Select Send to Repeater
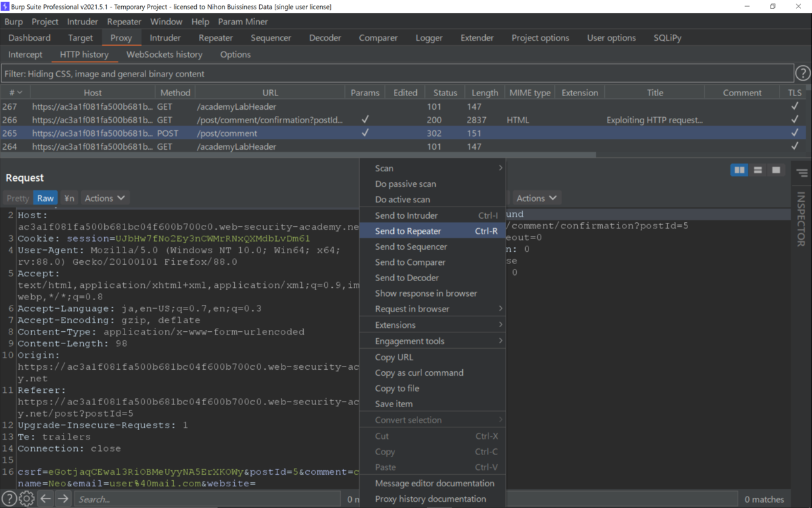 [433, 231]
